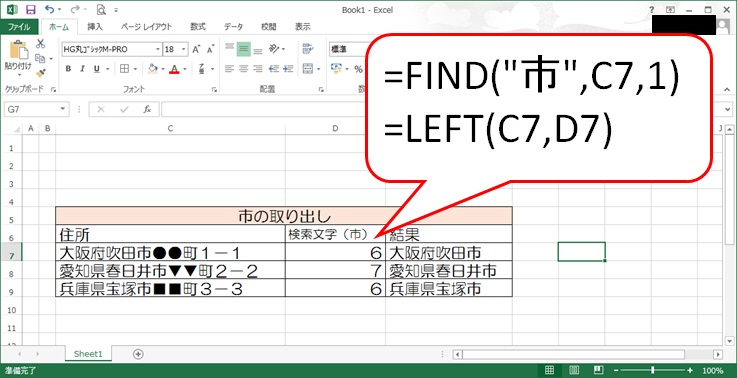This screenshot has width=737, height=378.
Task: Toggle bold formatting
Action: 68,69
